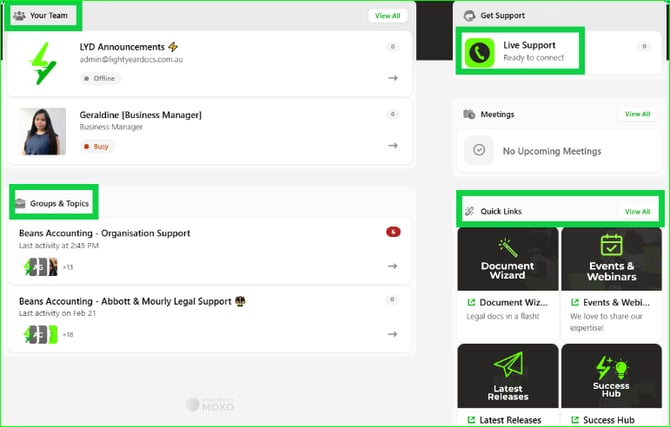Open arrow for LYD Announcements row
This screenshot has height=427, width=670.
pos(392,78)
